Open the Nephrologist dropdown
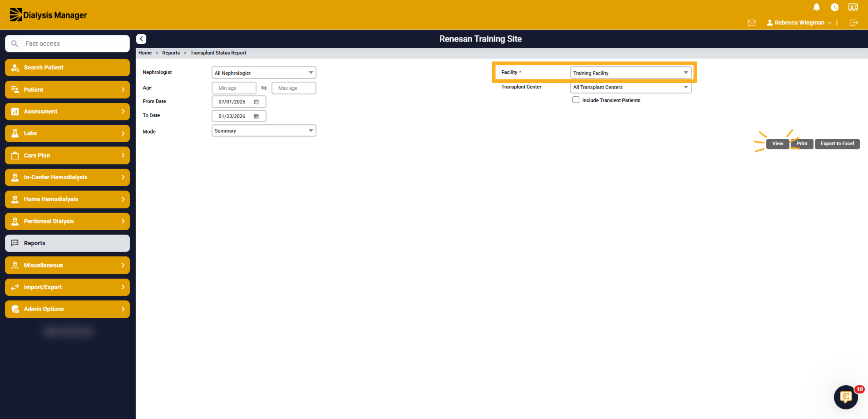 pos(264,73)
